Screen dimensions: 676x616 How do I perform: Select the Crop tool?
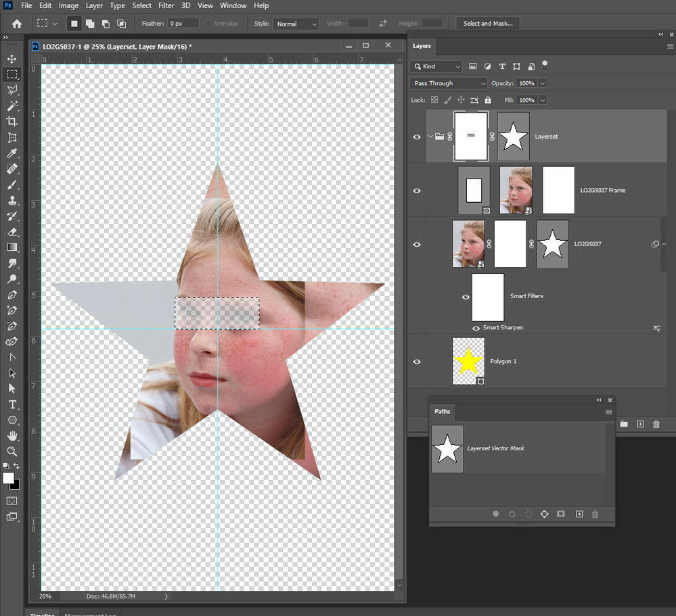(x=12, y=122)
